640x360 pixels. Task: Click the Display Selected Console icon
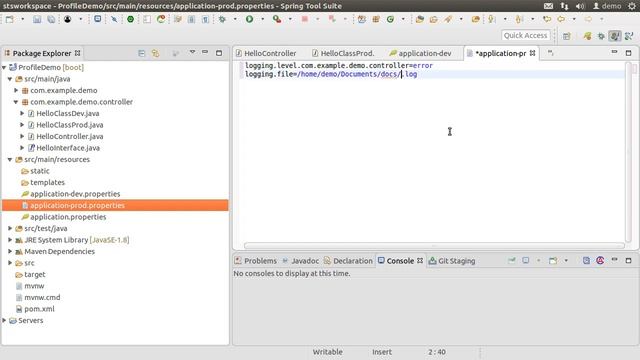[x=526, y=260]
